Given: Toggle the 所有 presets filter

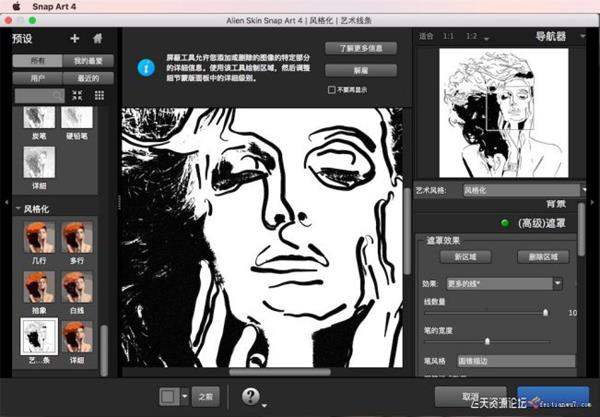Looking at the screenshot, I should [35, 61].
